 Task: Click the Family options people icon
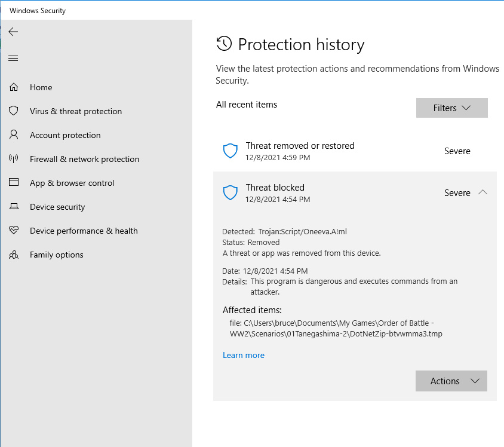tap(14, 255)
